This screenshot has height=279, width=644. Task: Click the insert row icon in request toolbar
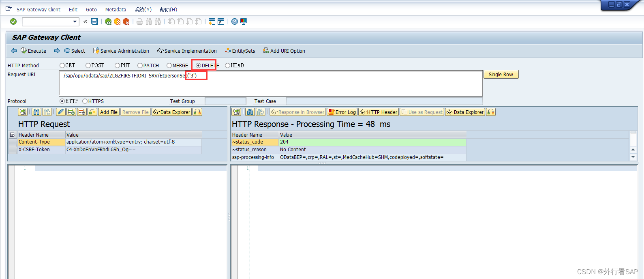[x=71, y=112]
